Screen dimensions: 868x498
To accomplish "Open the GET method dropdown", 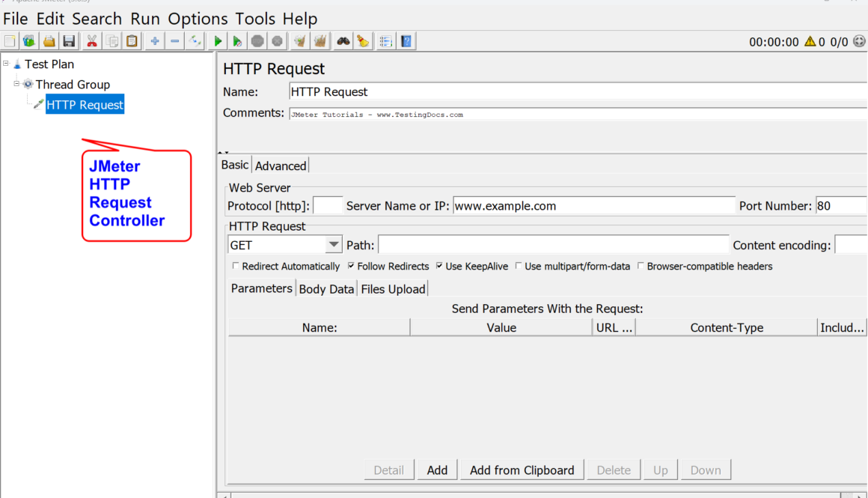I will 334,246.
